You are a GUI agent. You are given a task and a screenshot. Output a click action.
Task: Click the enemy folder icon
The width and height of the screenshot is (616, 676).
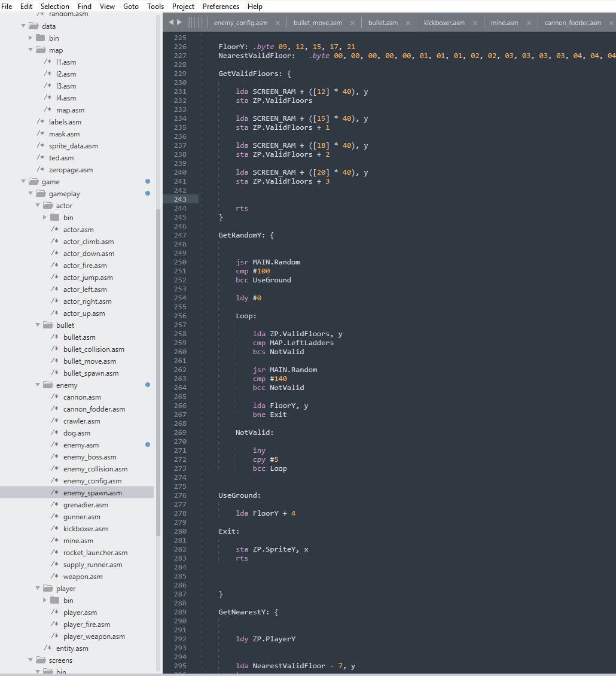click(x=48, y=385)
